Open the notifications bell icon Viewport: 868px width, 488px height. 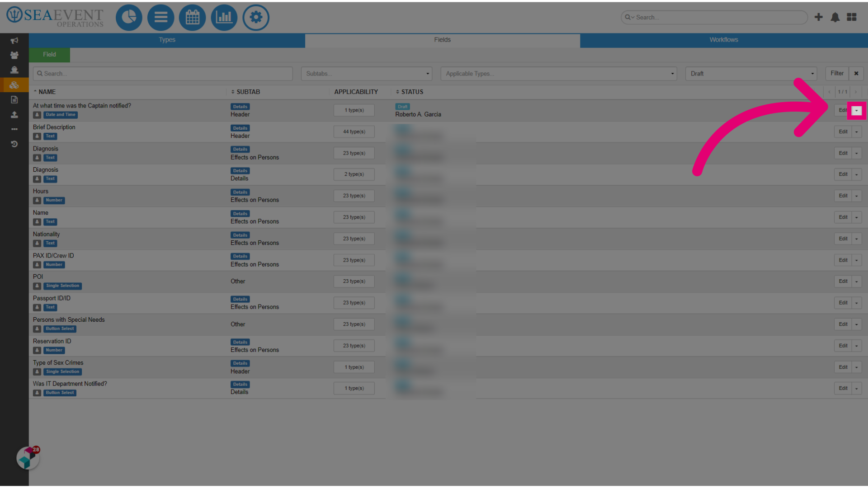tap(835, 17)
